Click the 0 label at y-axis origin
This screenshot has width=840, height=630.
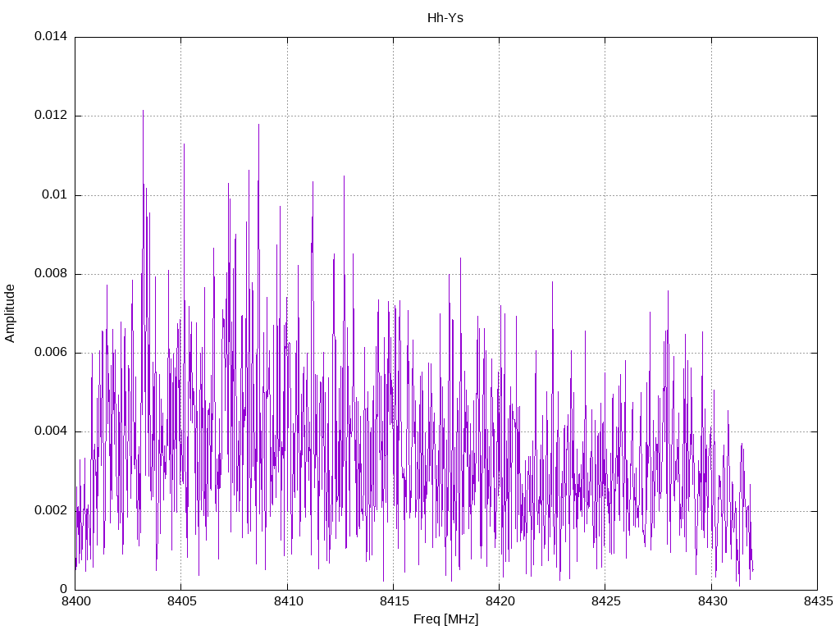pyautogui.click(x=63, y=589)
